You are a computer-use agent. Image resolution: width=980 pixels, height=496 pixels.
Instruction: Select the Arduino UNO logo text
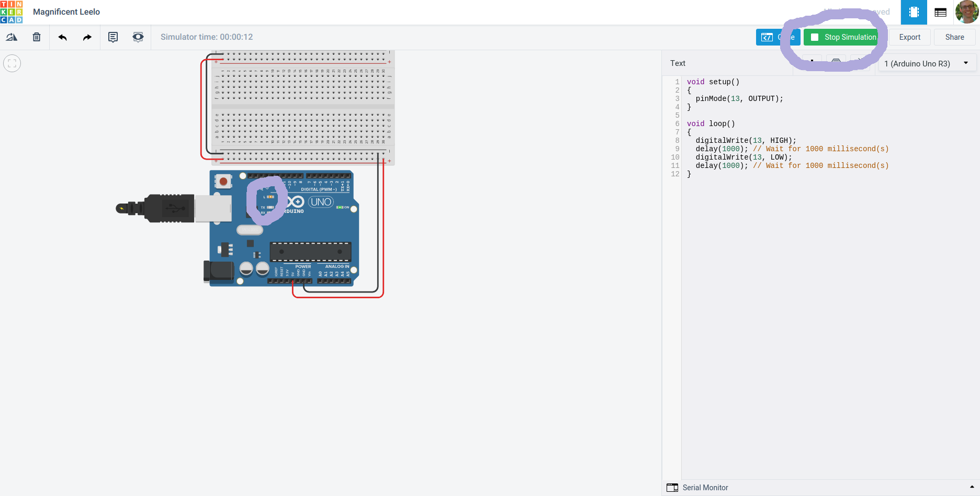pyautogui.click(x=321, y=202)
